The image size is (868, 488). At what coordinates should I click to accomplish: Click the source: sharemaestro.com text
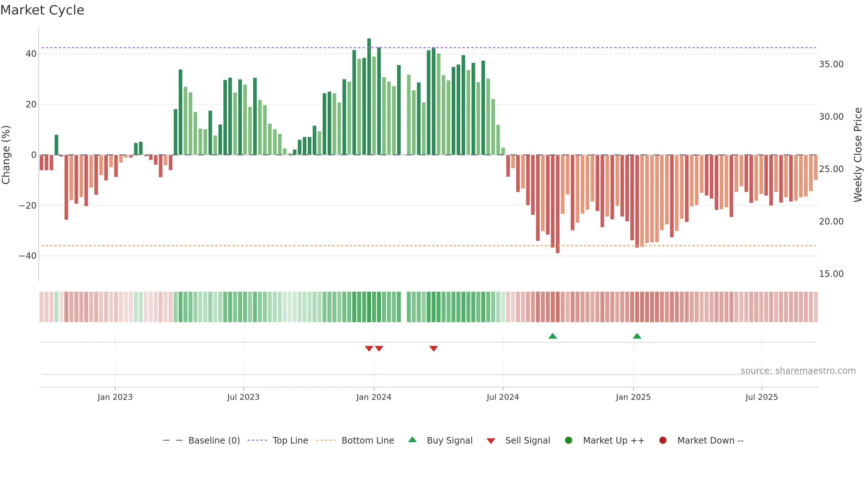point(798,371)
